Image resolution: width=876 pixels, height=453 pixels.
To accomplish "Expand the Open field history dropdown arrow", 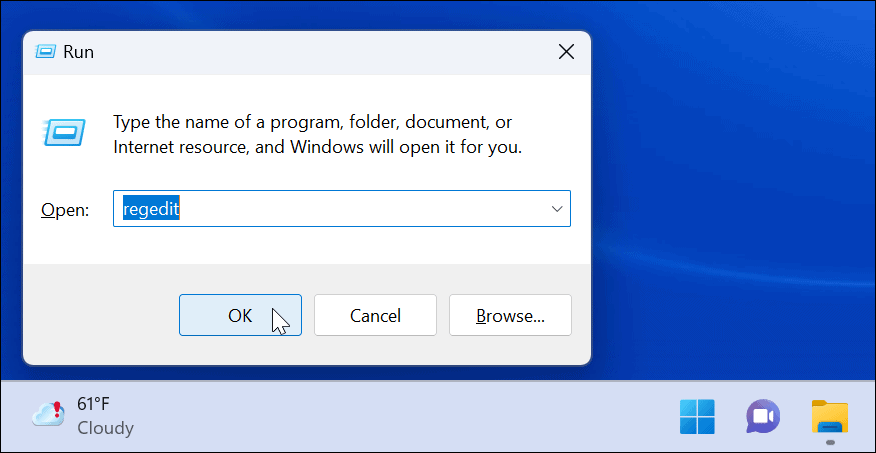I will pyautogui.click(x=556, y=209).
